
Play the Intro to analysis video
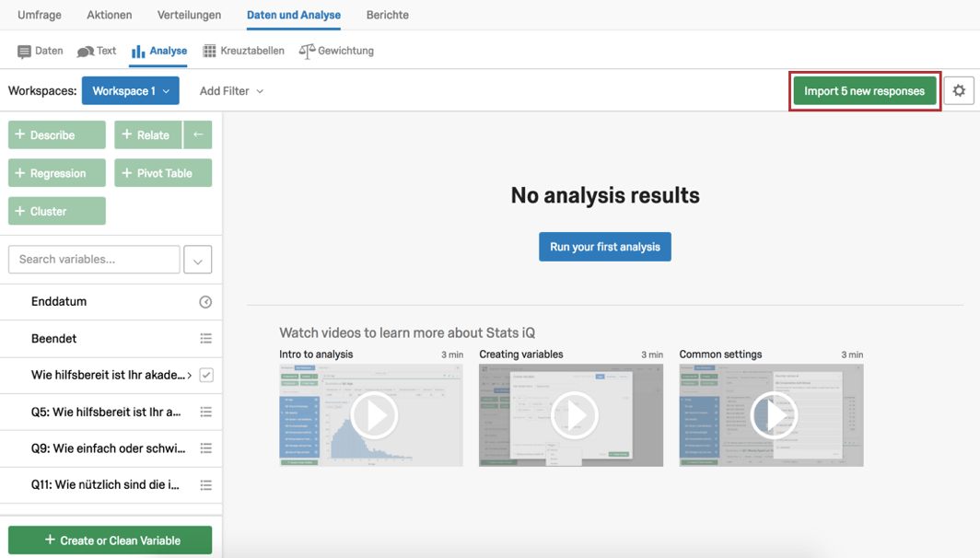tap(374, 415)
